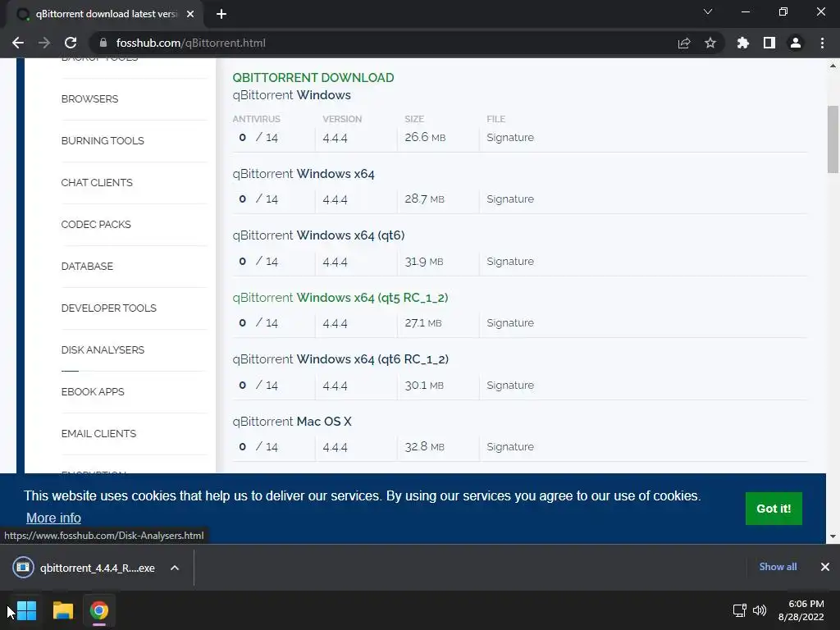The image size is (840, 630).
Task: Open the network tray icon
Action: pyautogui.click(x=739, y=610)
